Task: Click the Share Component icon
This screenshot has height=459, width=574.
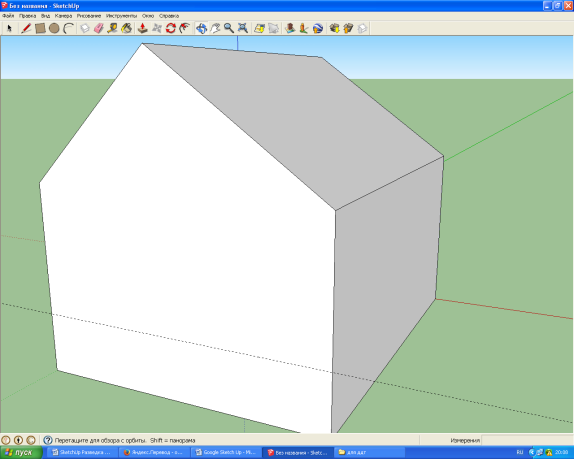Action: [362, 28]
